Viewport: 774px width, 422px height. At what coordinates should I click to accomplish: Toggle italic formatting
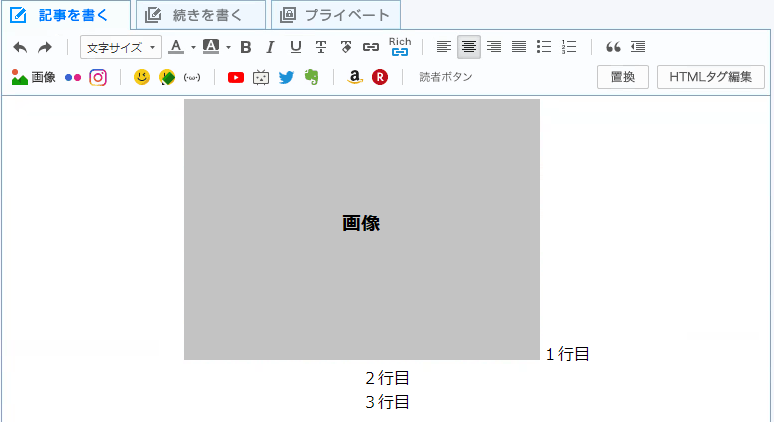click(270, 47)
